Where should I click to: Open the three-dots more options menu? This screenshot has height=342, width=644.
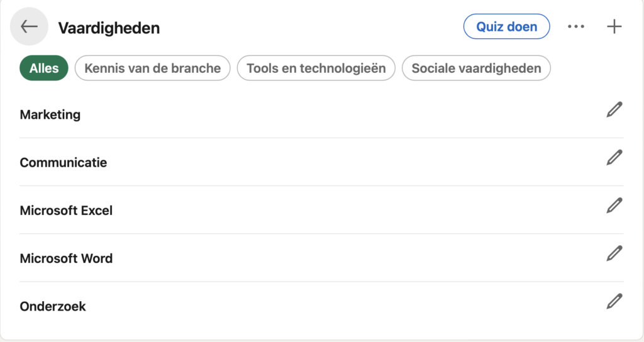coord(576,26)
